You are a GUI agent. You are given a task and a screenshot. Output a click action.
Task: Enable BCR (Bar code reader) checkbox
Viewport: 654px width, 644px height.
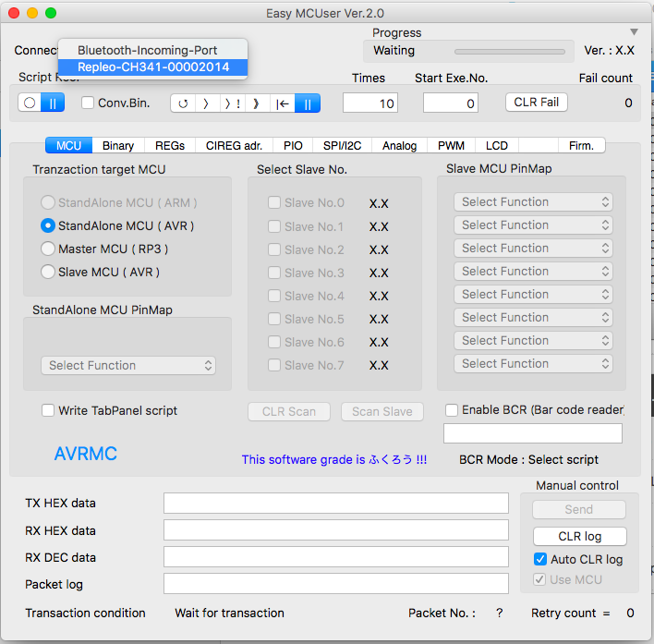point(452,410)
